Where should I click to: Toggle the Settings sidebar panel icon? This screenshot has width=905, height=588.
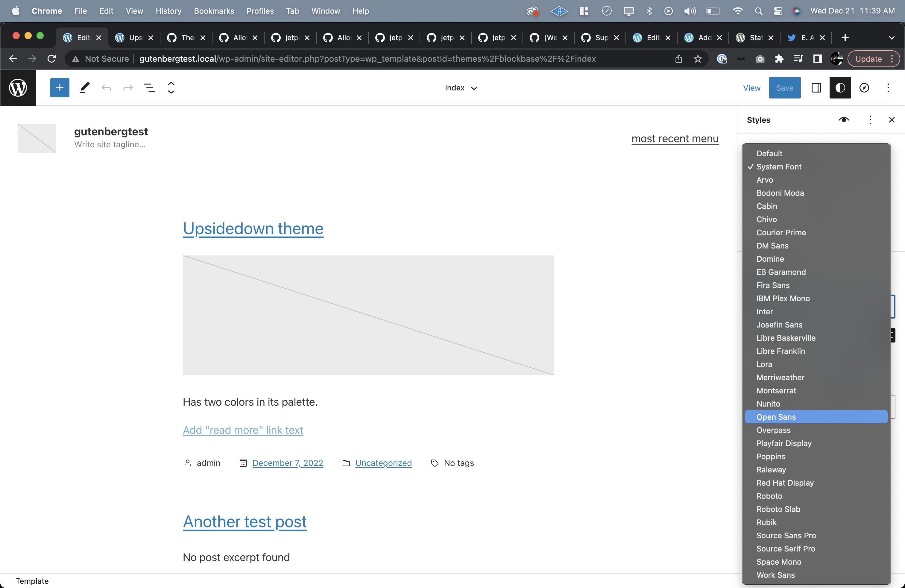coord(816,88)
